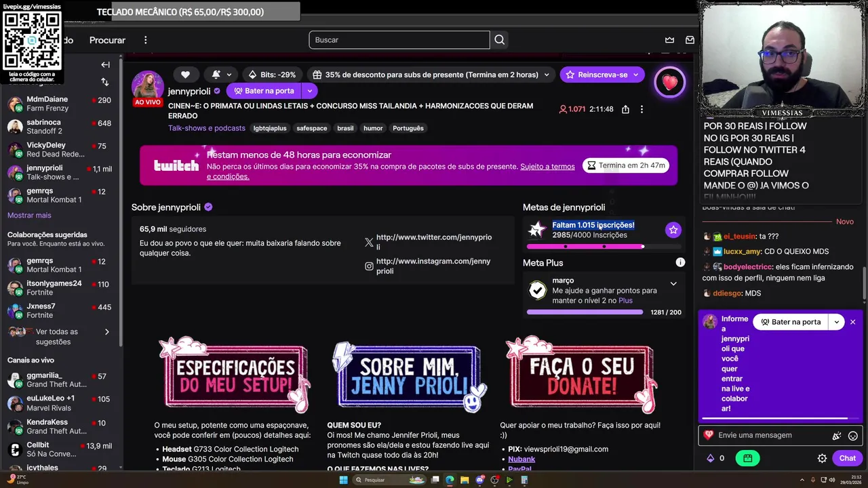Select the humor tag
Image resolution: width=868 pixels, height=488 pixels.
(x=373, y=128)
